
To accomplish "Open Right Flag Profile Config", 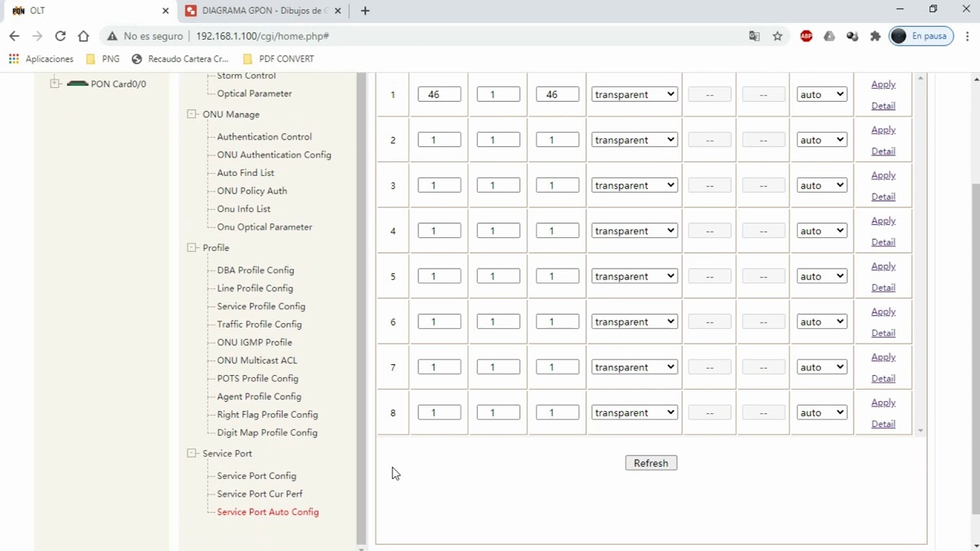I will click(x=267, y=414).
